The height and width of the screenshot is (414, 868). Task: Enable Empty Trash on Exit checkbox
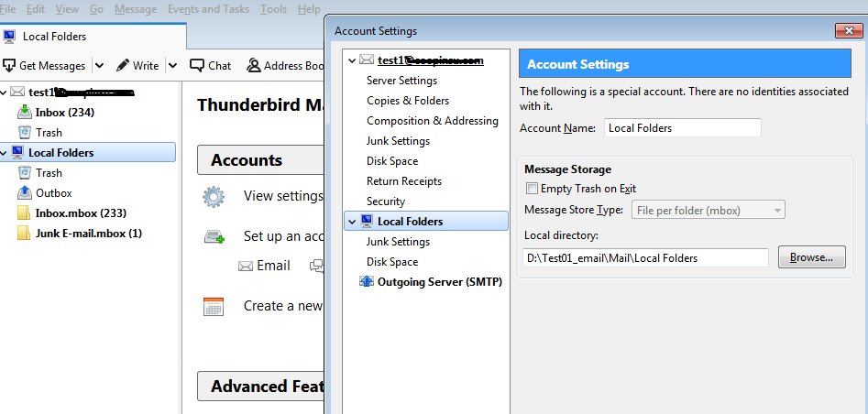point(532,189)
